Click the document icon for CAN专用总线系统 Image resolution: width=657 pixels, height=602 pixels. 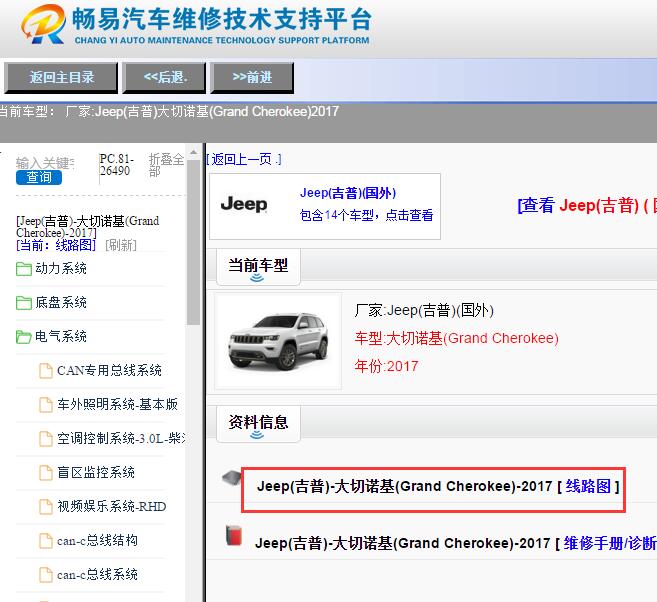coord(46,371)
